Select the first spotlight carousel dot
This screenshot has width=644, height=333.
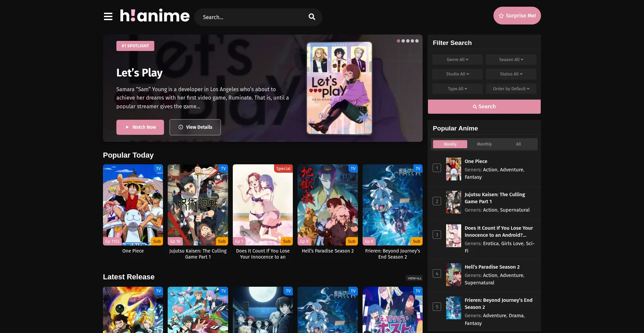pos(398,41)
